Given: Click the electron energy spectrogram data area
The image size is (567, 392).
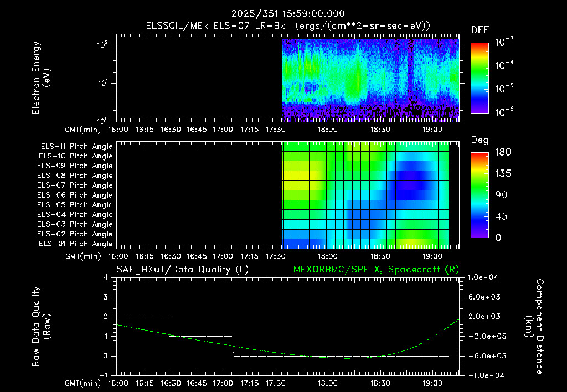Looking at the screenshot, I should [x=370, y=80].
